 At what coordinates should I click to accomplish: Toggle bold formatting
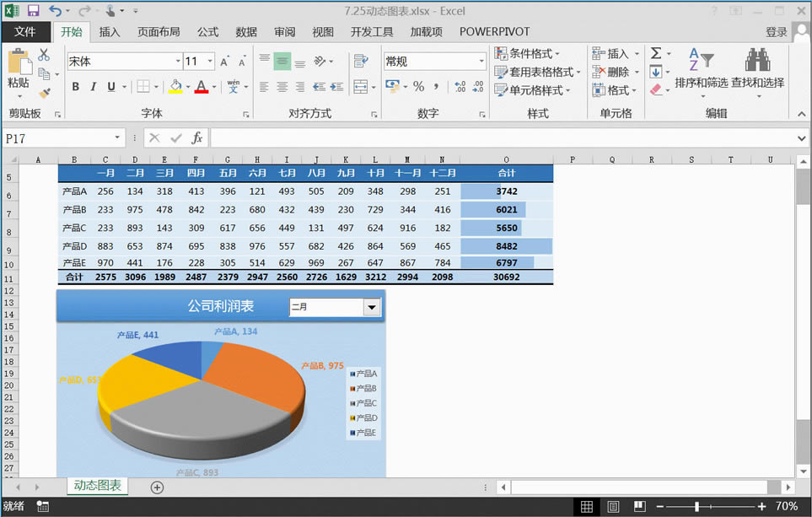pos(74,87)
